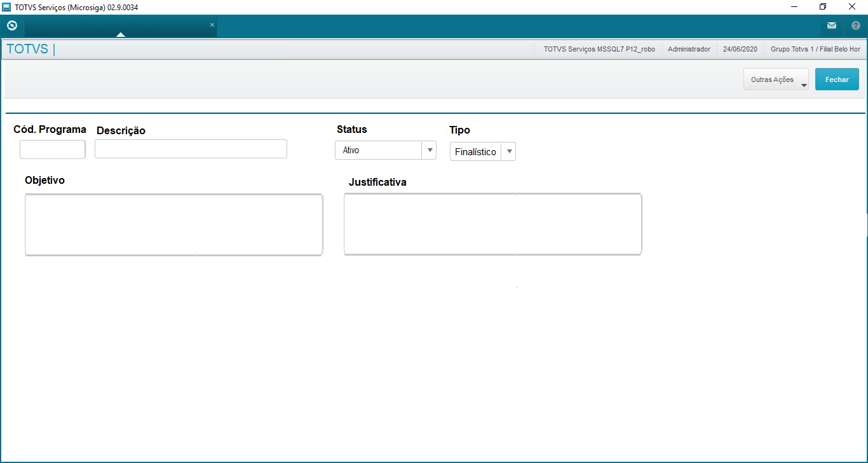The width and height of the screenshot is (868, 463).
Task: Click the TOTVS application icon in title bar
Action: [7, 7]
